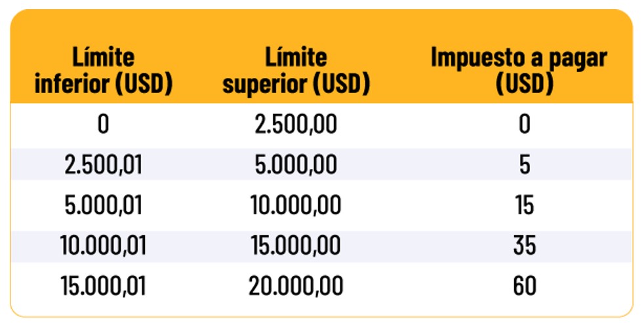Click the upper limit value 20.000,00

tap(296, 286)
